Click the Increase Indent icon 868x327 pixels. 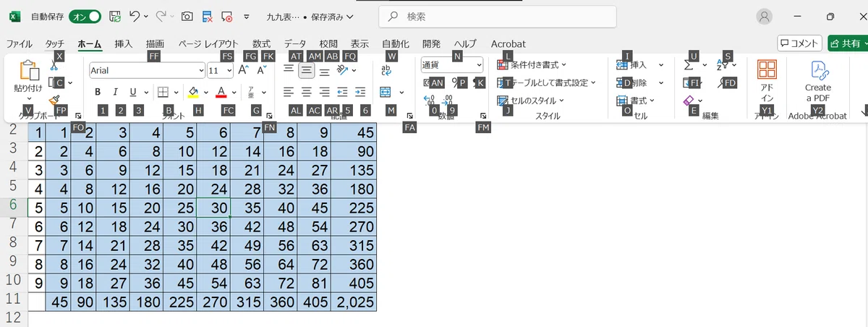pos(360,92)
